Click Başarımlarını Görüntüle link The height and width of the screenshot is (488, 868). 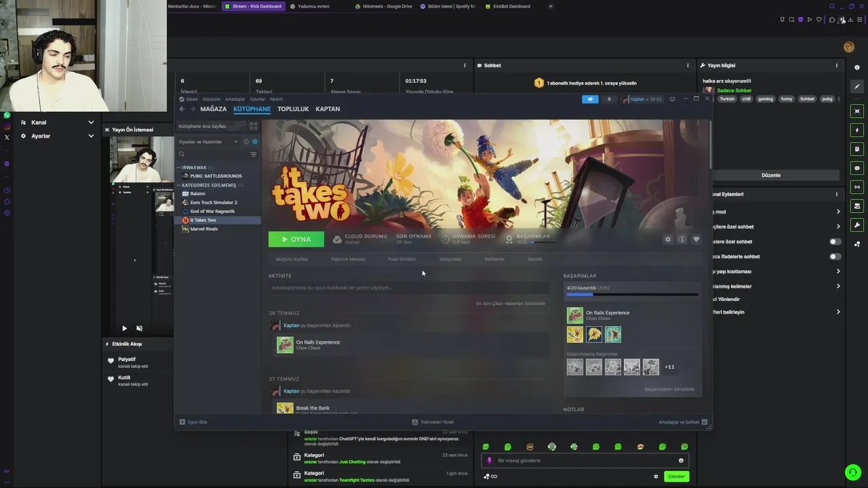(x=669, y=390)
